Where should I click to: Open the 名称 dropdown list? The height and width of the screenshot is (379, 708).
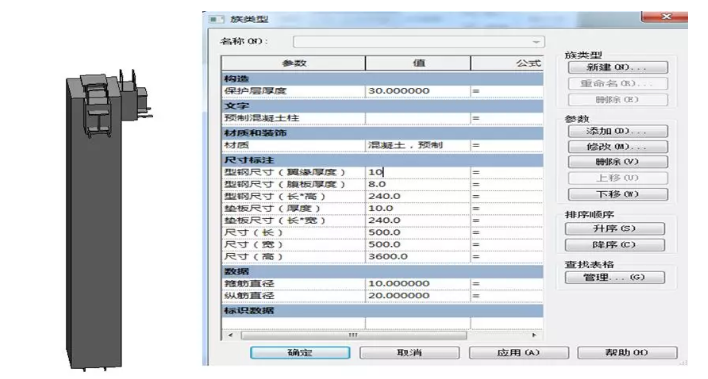(x=536, y=42)
